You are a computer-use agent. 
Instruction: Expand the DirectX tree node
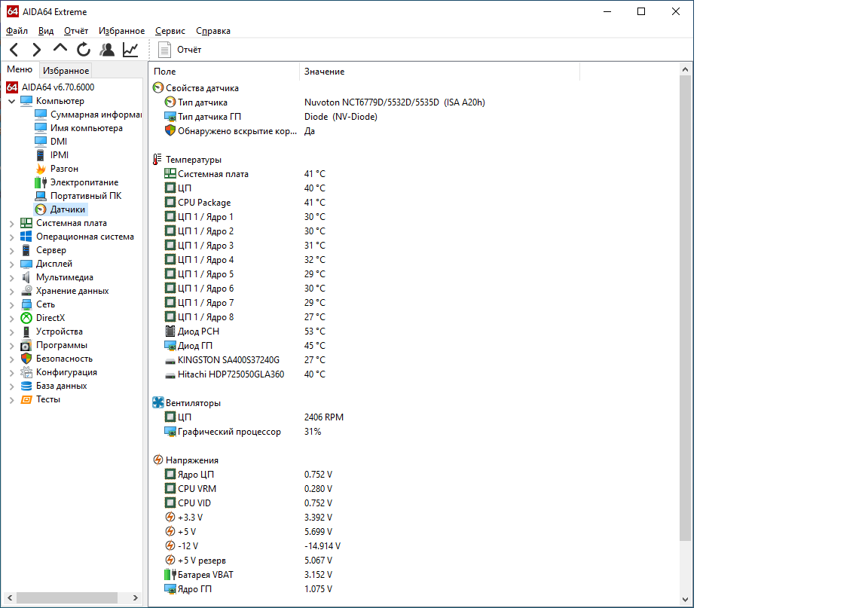(x=11, y=319)
